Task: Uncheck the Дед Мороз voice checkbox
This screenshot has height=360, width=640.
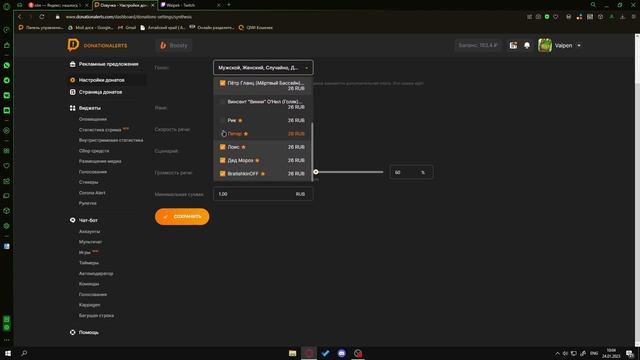Action: (x=222, y=160)
